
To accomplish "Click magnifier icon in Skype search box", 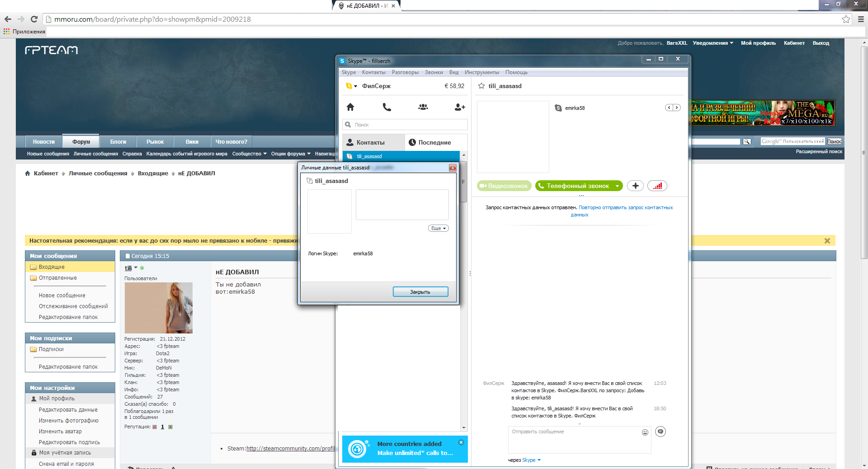I will tap(348, 125).
